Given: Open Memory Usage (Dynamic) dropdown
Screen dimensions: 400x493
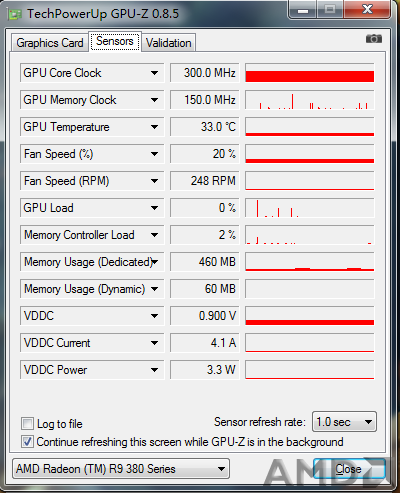Looking at the screenshot, I should pos(154,289).
